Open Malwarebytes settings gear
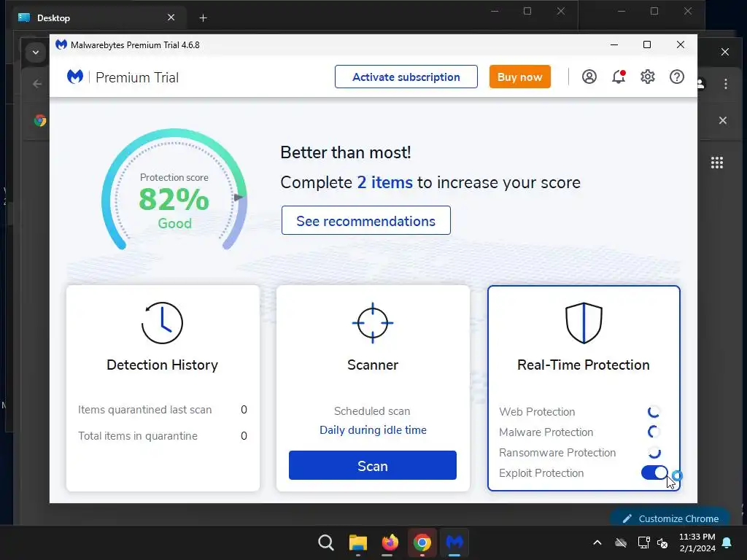The width and height of the screenshot is (747, 560). (x=648, y=77)
